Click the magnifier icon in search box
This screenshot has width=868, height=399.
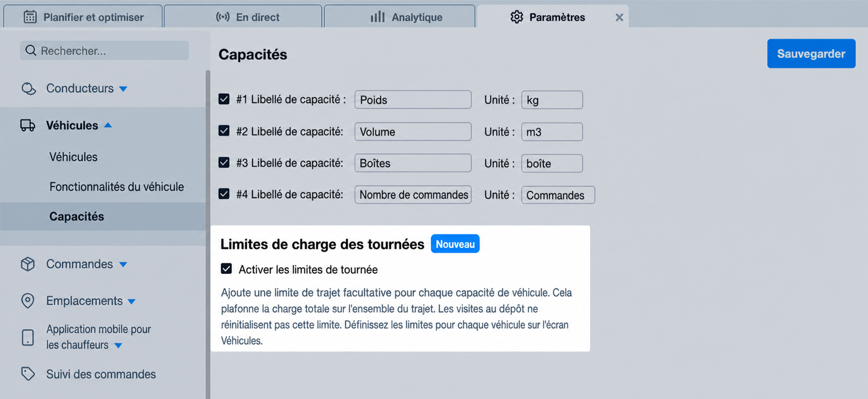tap(31, 50)
